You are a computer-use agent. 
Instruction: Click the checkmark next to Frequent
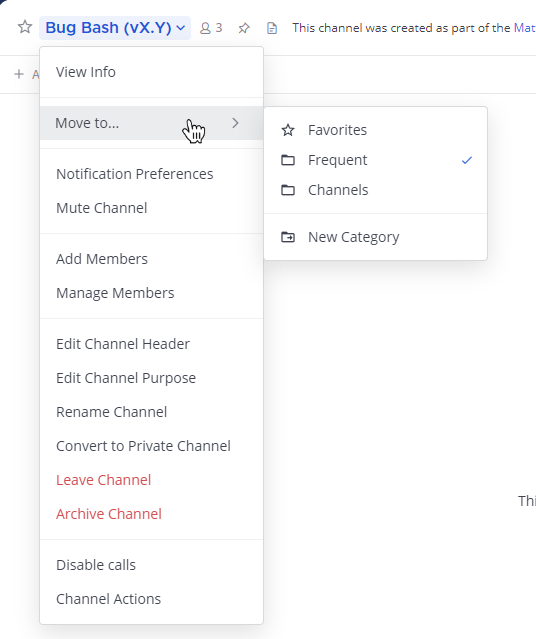click(467, 160)
